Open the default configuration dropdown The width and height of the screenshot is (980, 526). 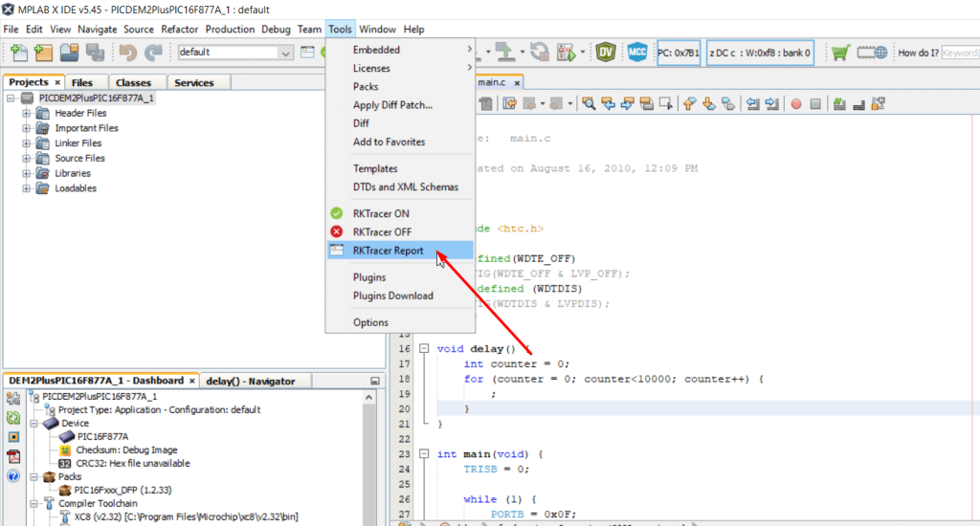point(285,53)
